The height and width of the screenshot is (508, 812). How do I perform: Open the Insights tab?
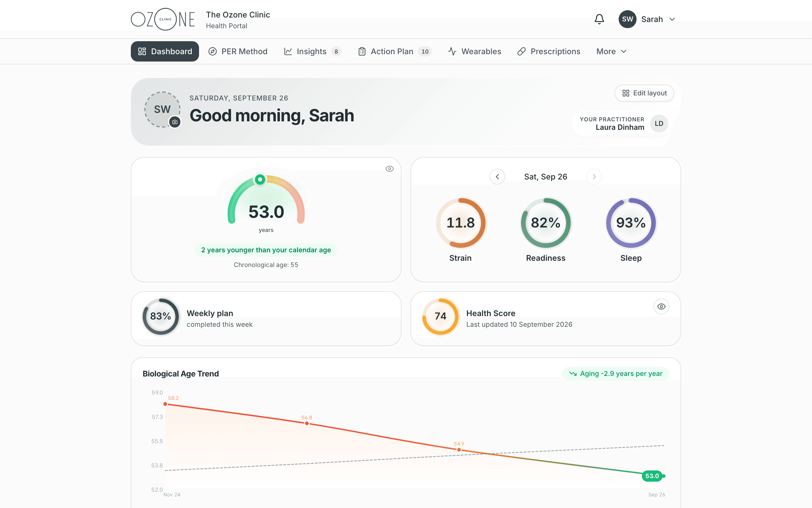[313, 51]
